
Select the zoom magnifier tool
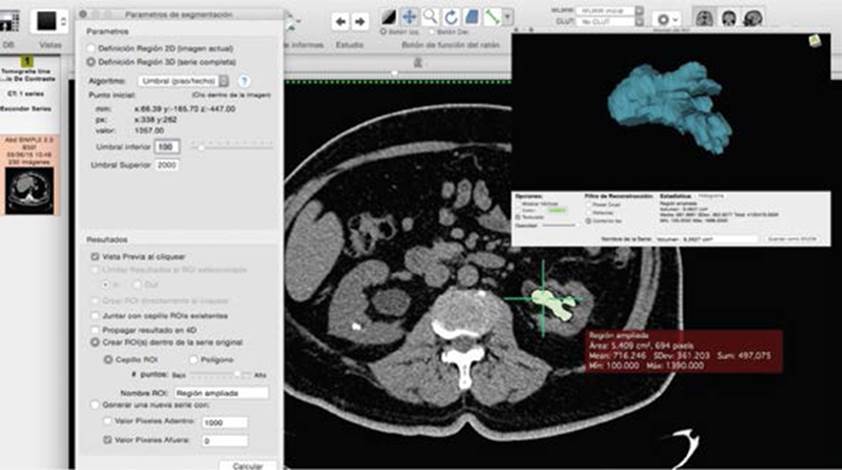coord(430,17)
